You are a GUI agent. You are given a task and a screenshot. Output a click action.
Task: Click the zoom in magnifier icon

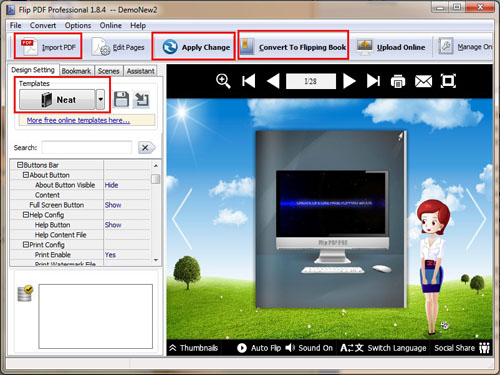[223, 81]
